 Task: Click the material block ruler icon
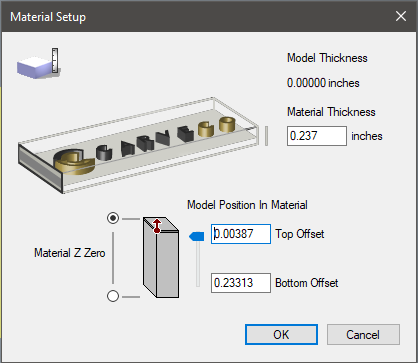pos(38,64)
